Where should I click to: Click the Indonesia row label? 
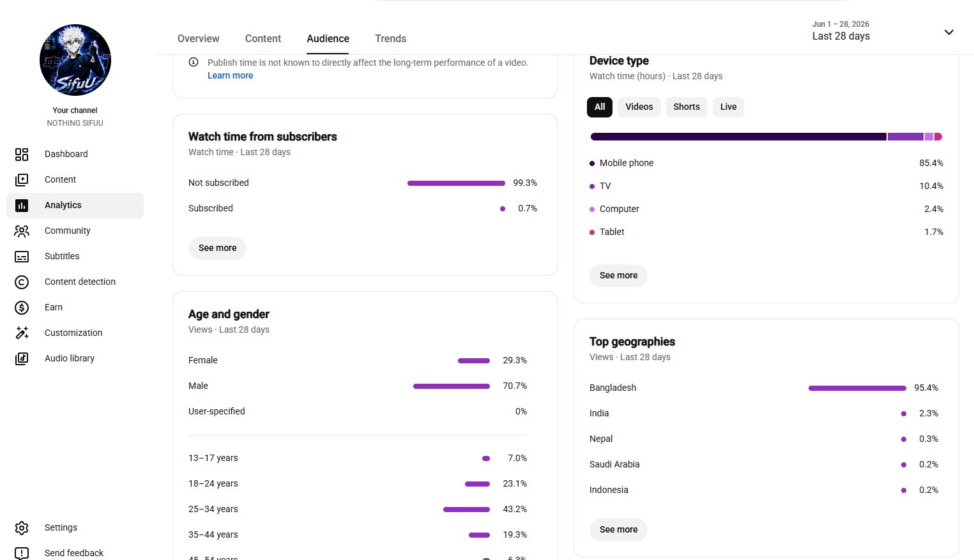click(609, 490)
